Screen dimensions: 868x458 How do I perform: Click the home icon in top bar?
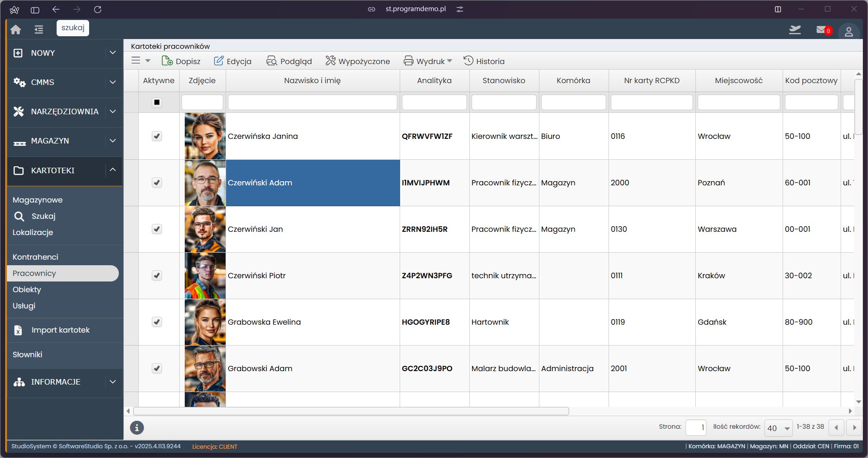[16, 29]
